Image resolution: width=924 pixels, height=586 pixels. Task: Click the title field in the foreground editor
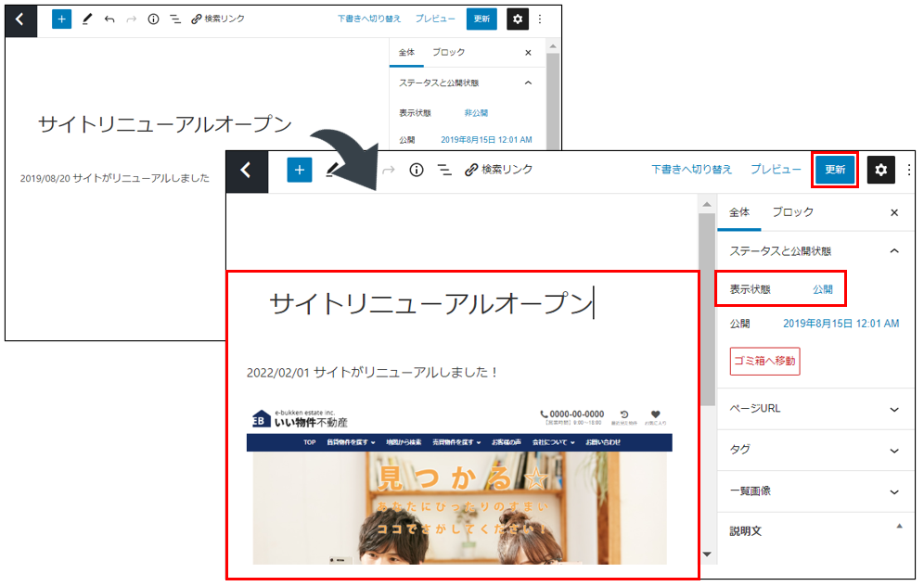click(430, 303)
